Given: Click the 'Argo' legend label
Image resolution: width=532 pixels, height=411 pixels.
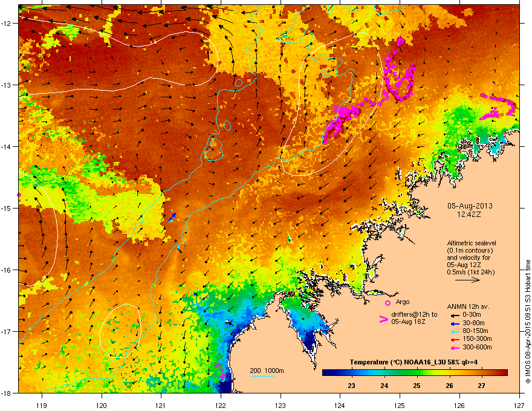Looking at the screenshot, I should pos(403,302).
